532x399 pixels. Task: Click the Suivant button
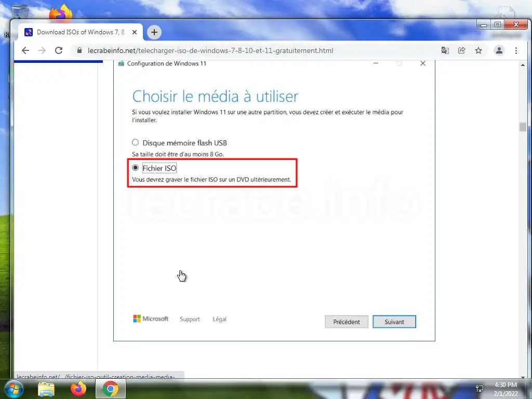tap(394, 322)
